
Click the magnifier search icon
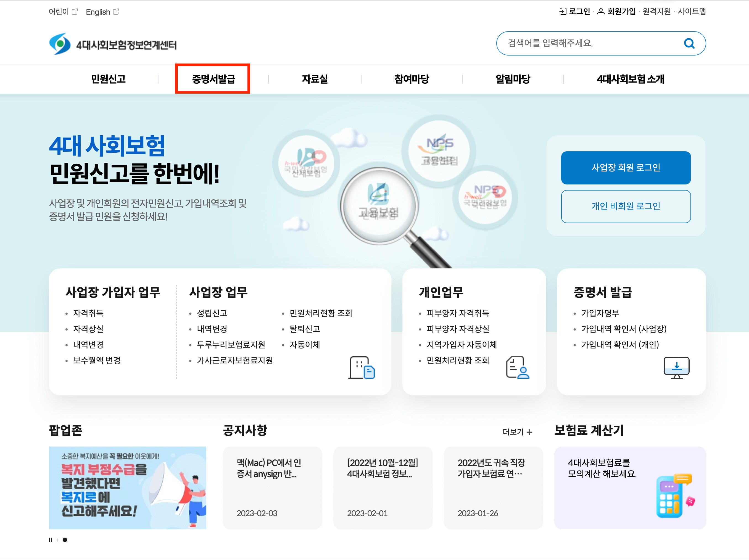(x=689, y=43)
